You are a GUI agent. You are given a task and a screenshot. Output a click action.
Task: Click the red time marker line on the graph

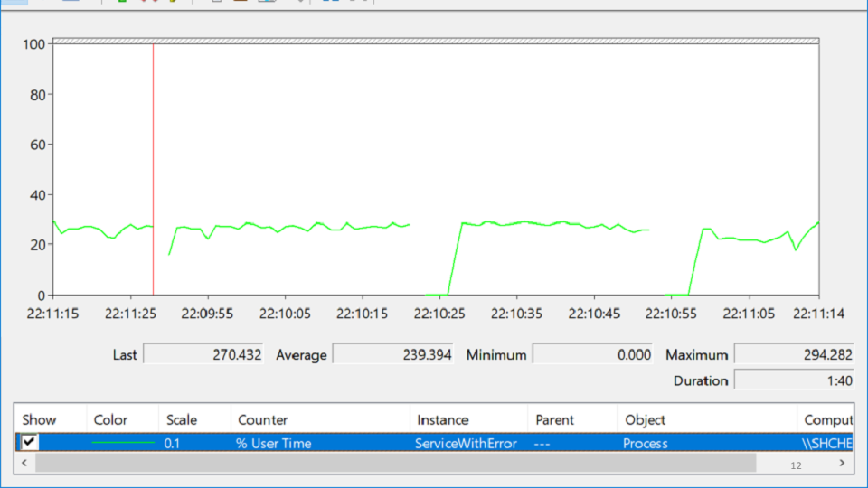154,169
